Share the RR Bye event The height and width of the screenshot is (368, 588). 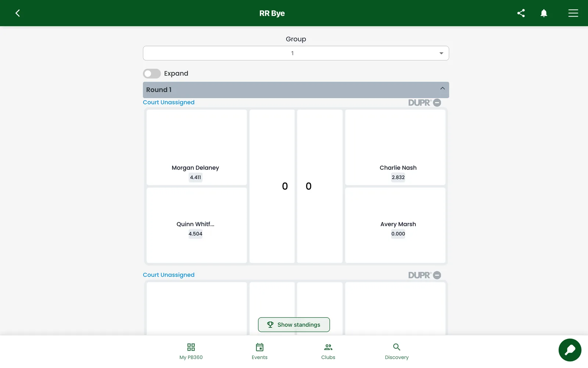pyautogui.click(x=521, y=13)
